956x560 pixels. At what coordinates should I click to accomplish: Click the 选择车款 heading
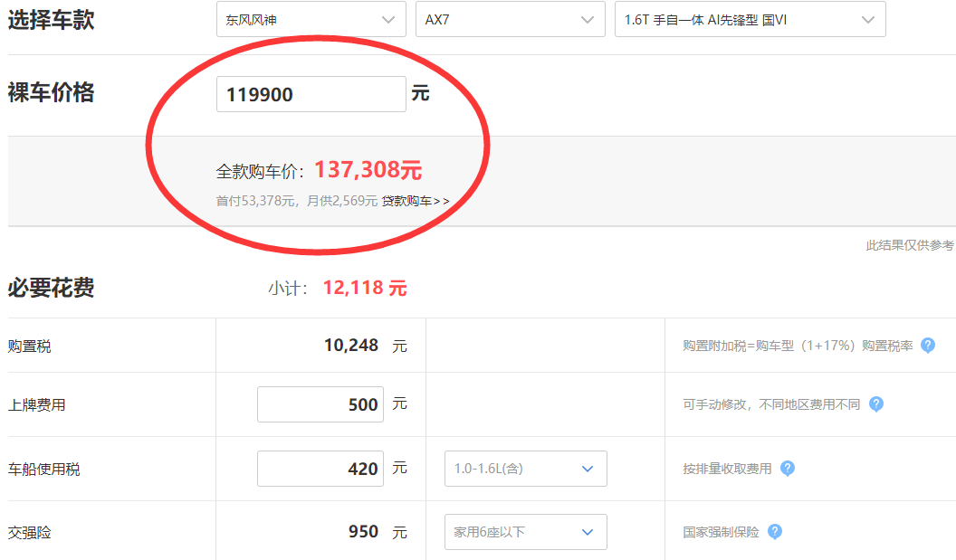[52, 20]
